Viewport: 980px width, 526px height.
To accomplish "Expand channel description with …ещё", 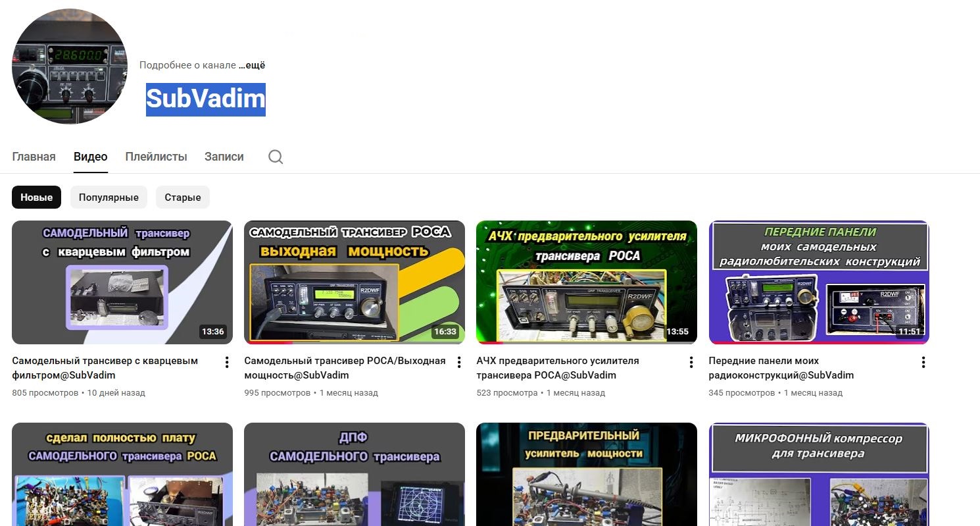I will [x=251, y=65].
